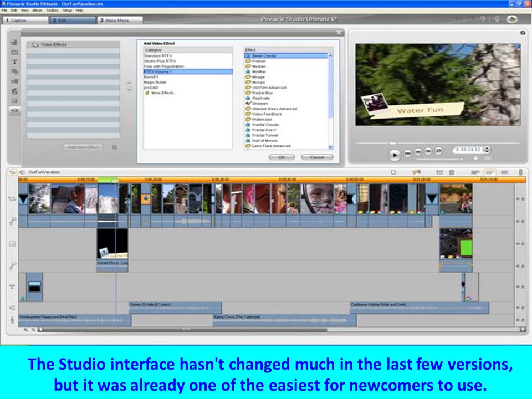The height and width of the screenshot is (399, 532).
Task: Switch to storyboard view icon
Action: pos(475,172)
